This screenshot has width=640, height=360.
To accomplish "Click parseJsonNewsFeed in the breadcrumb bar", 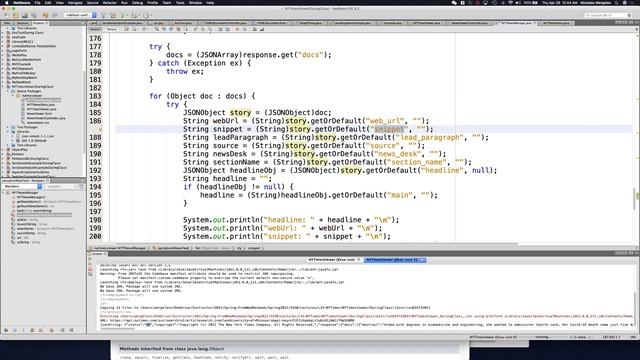I will pos(173,248).
